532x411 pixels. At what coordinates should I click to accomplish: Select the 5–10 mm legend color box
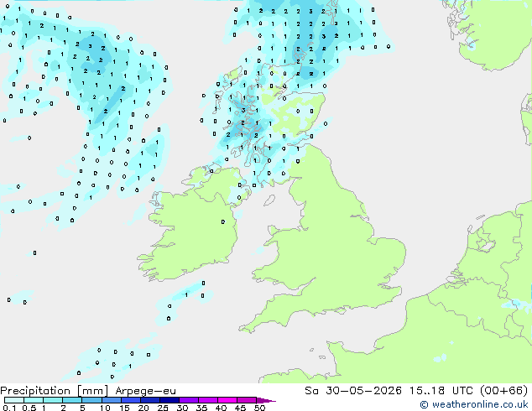tap(91, 400)
